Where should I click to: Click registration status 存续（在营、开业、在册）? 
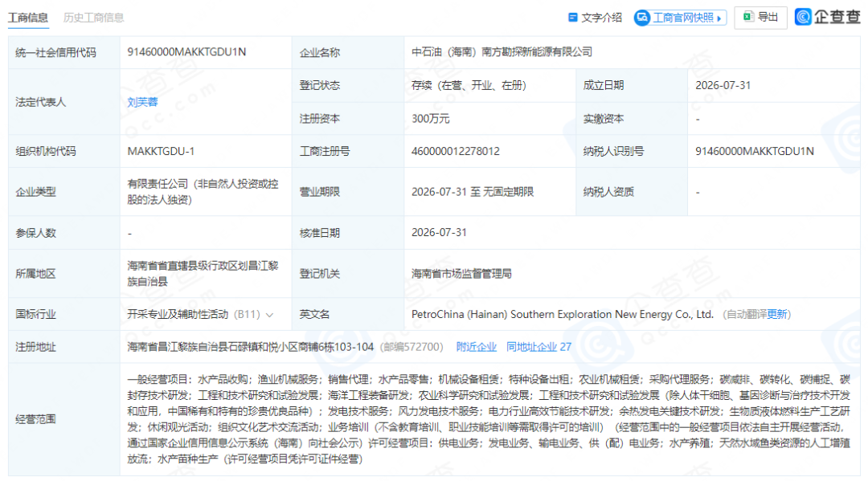pyautogui.click(x=469, y=85)
